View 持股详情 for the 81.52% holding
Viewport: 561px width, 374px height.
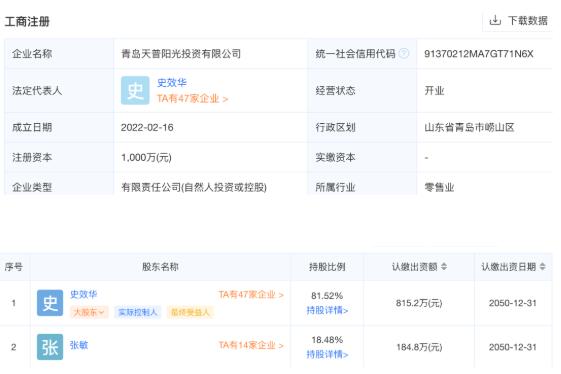(x=327, y=310)
